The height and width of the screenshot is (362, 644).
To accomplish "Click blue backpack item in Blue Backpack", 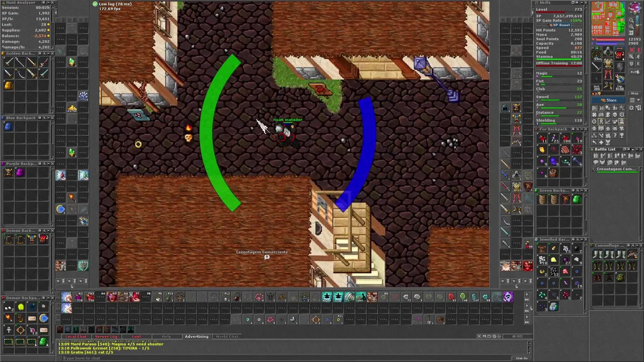I will (x=8, y=127).
